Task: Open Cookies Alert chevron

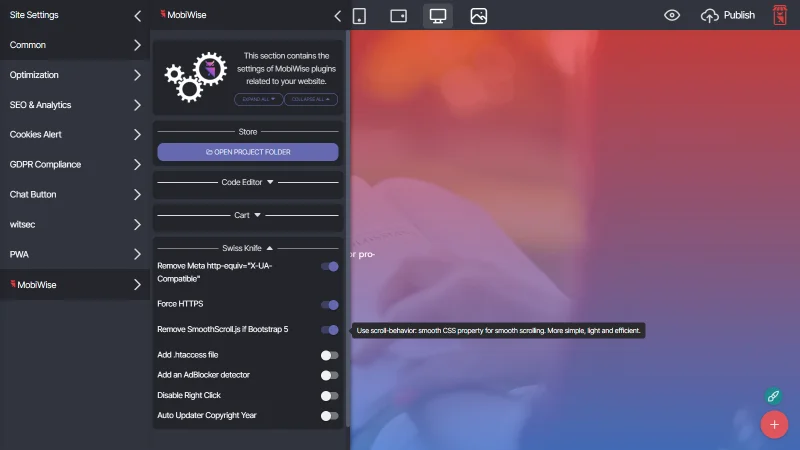Action: coord(137,135)
